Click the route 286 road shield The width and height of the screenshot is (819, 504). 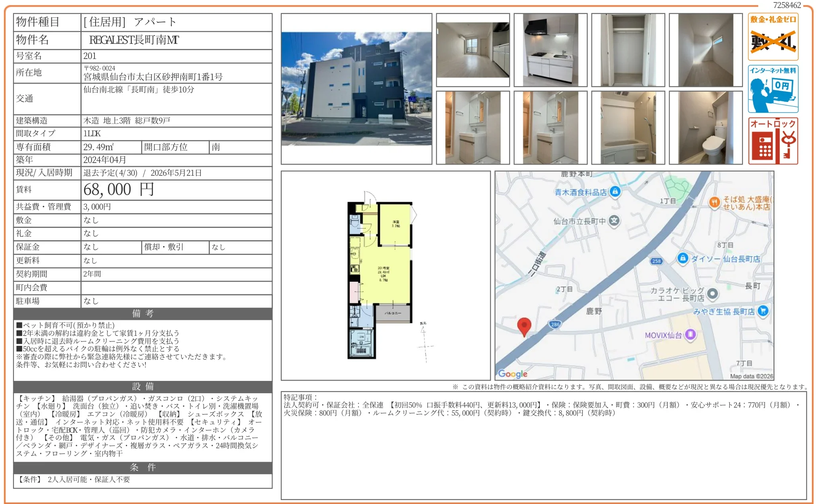[555, 324]
